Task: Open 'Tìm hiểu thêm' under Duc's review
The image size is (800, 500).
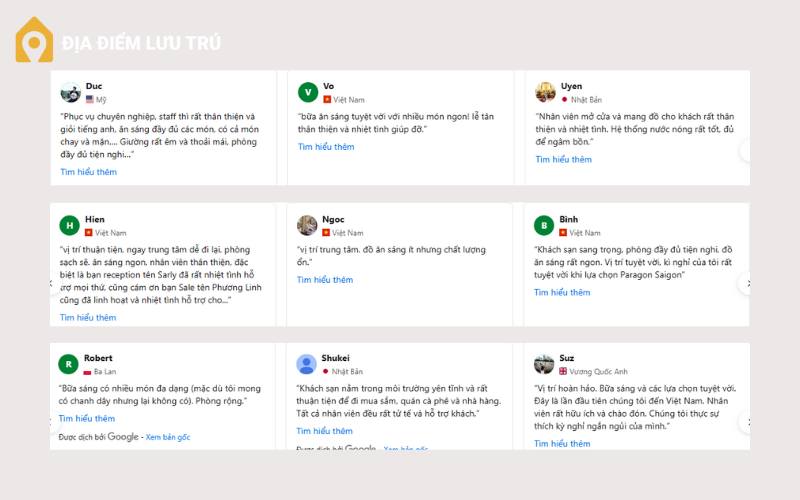Action: [88, 172]
